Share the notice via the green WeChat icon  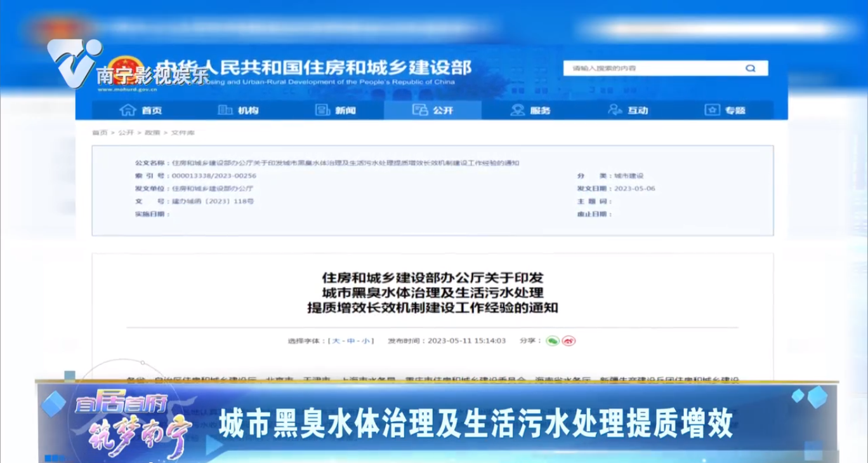point(553,340)
